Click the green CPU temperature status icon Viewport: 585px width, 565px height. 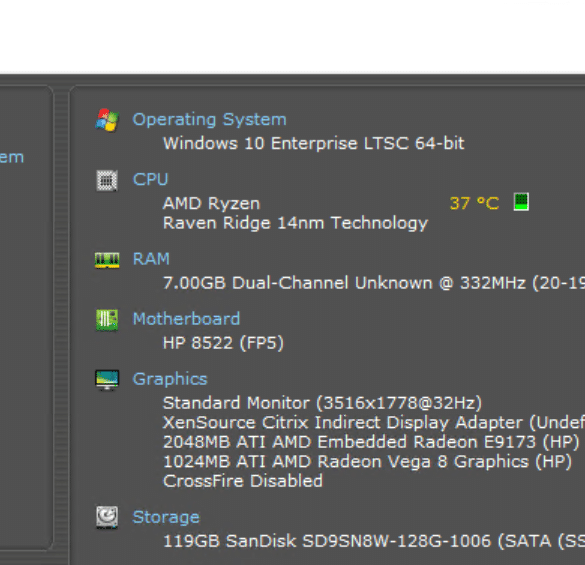click(521, 202)
